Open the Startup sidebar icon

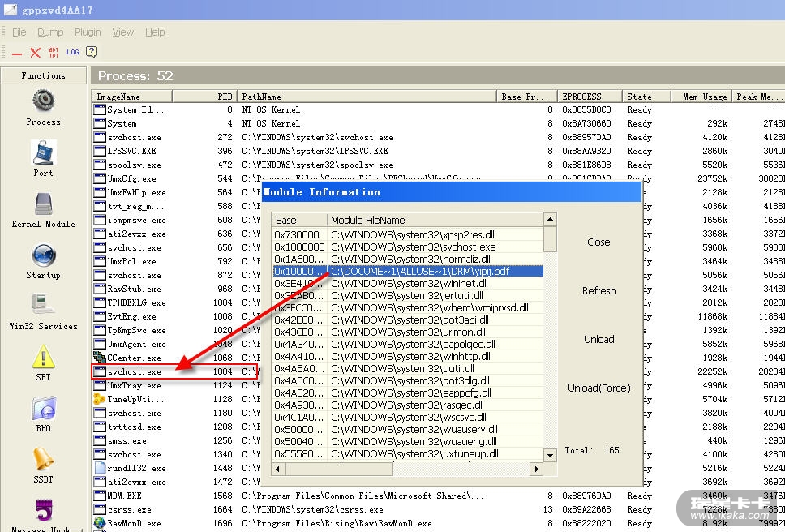click(x=43, y=255)
